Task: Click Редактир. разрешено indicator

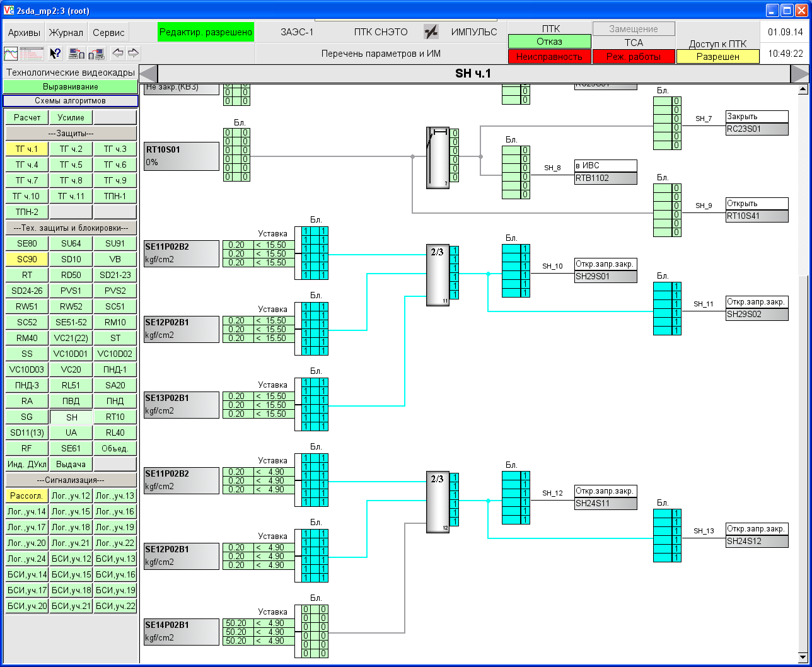Action: coord(206,32)
